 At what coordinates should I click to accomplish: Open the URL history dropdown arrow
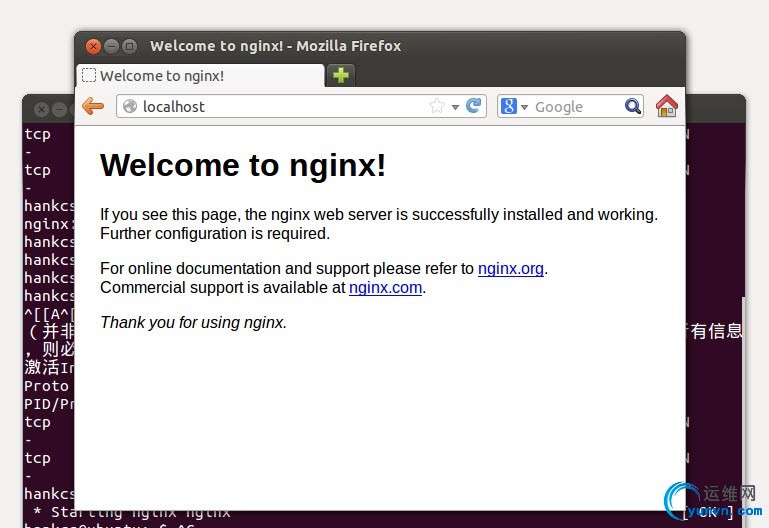pyautogui.click(x=455, y=107)
